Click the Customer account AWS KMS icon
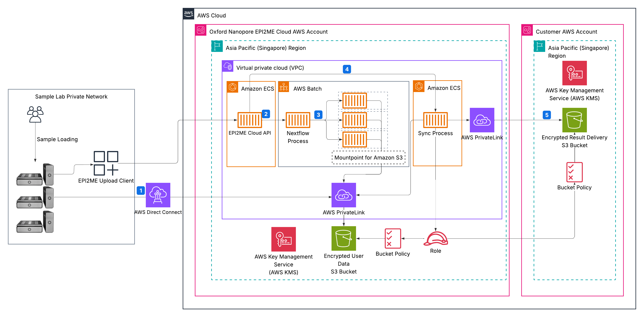Viewport: 644px width, 317px height. point(575,73)
